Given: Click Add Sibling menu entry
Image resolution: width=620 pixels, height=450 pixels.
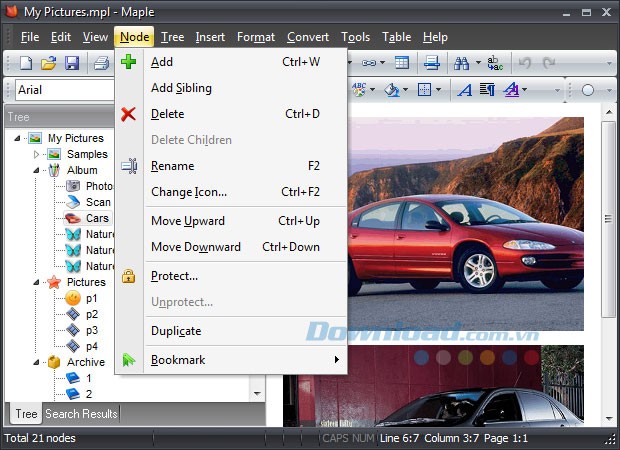Looking at the screenshot, I should 181,88.
